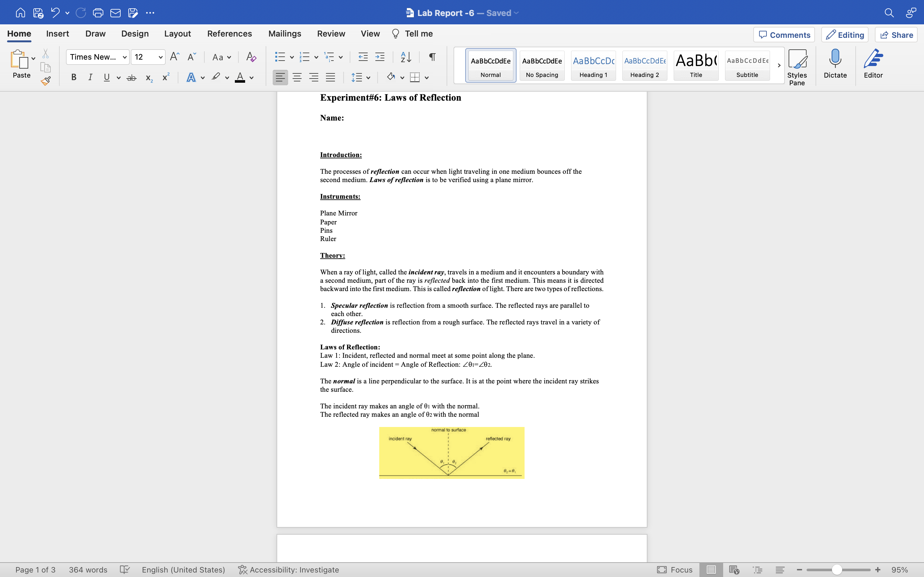Click the Sort A-Z icon
Viewport: 924px width, 577px height.
point(406,57)
